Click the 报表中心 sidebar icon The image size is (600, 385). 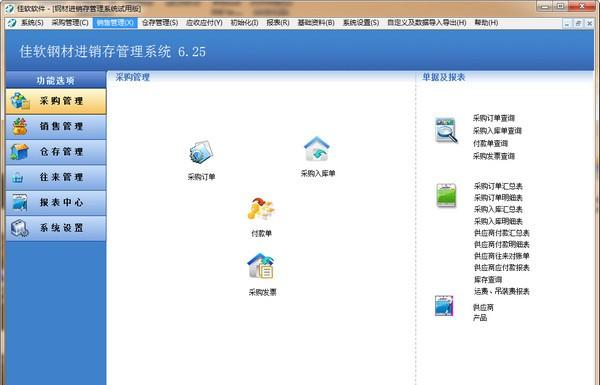tap(20, 202)
